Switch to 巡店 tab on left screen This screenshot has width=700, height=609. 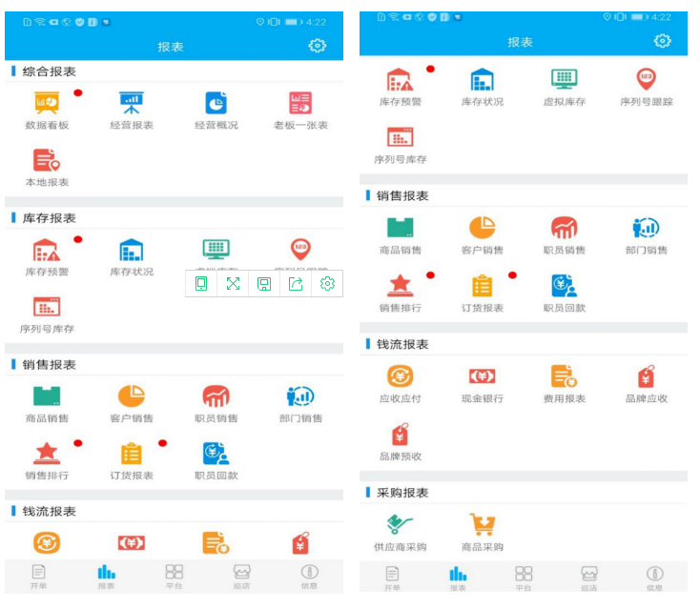tap(241, 577)
